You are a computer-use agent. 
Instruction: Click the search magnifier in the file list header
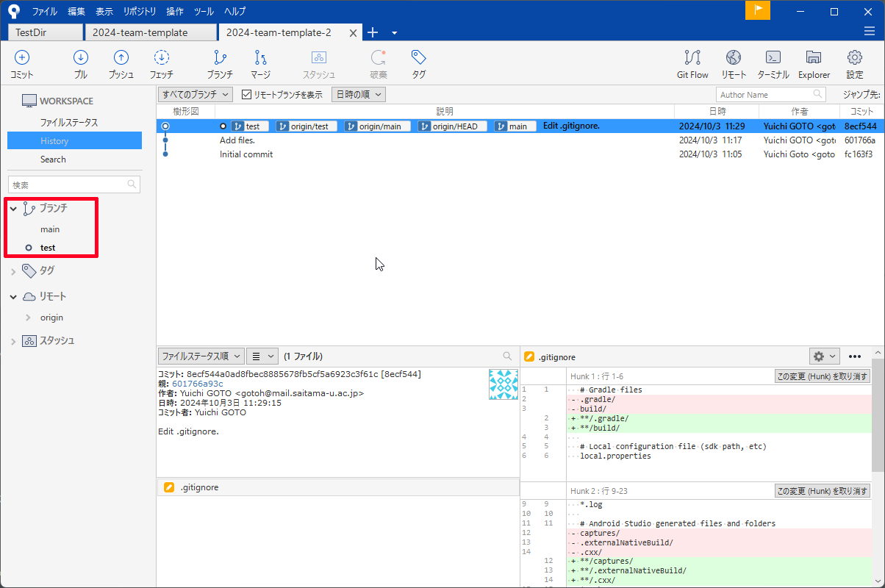507,356
